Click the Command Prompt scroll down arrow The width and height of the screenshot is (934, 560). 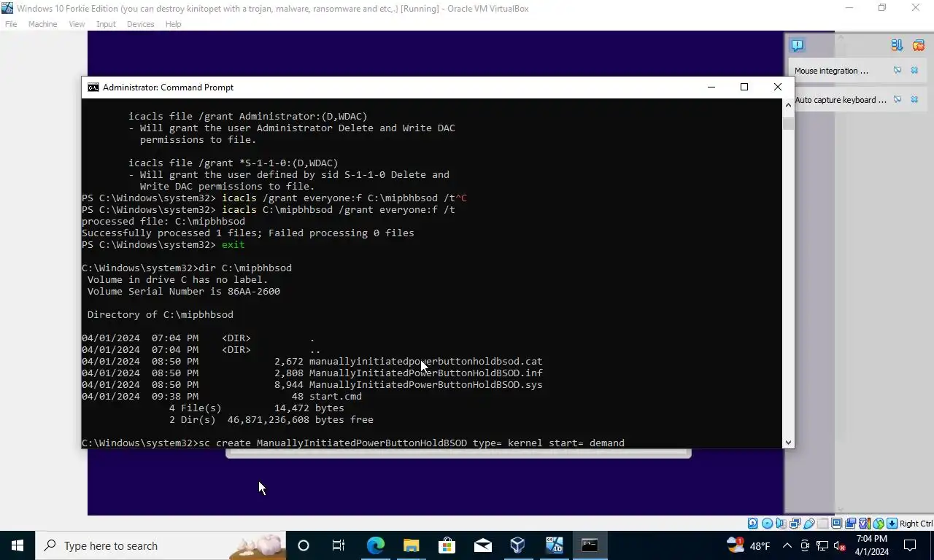[788, 442]
